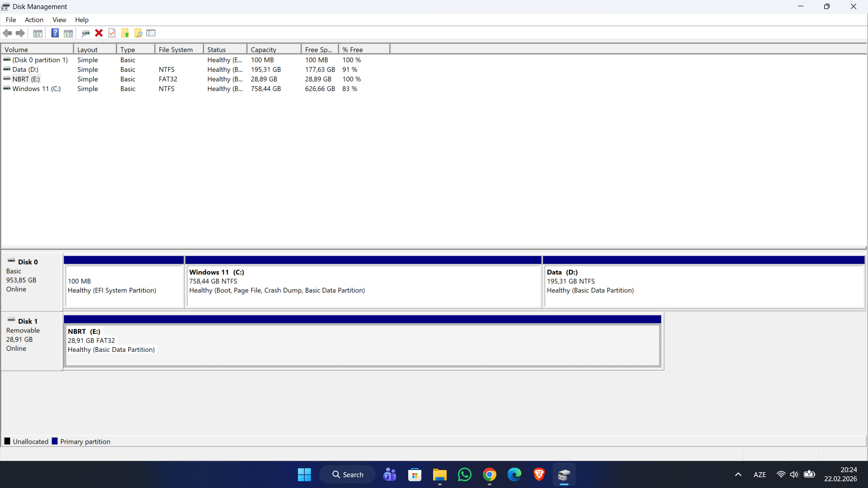Click the 195,31 GB capacity cell
Viewport: 868px width, 488px height.
266,70
